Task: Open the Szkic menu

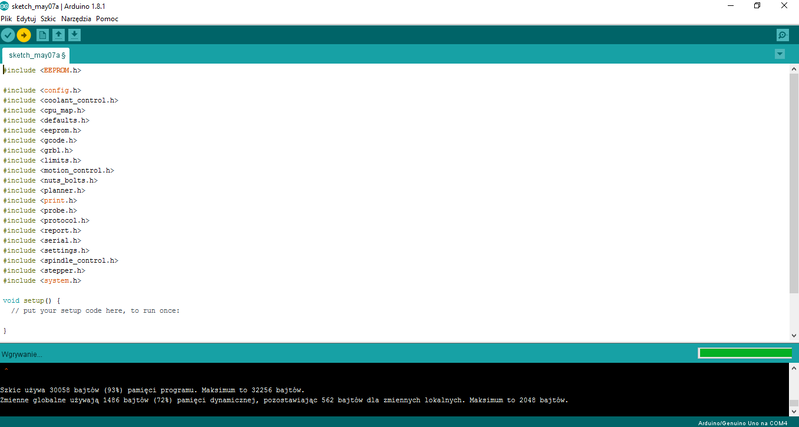Action: [x=48, y=19]
